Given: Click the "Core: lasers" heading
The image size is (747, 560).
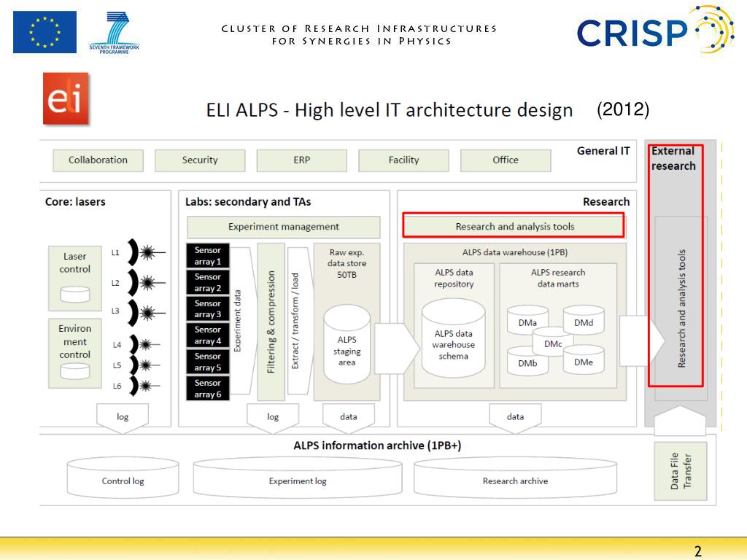Looking at the screenshot, I should 75,202.
